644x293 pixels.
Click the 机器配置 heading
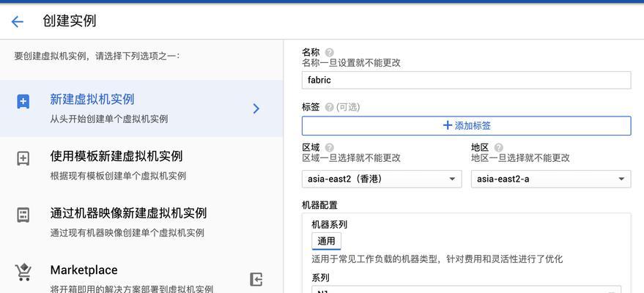pos(319,205)
